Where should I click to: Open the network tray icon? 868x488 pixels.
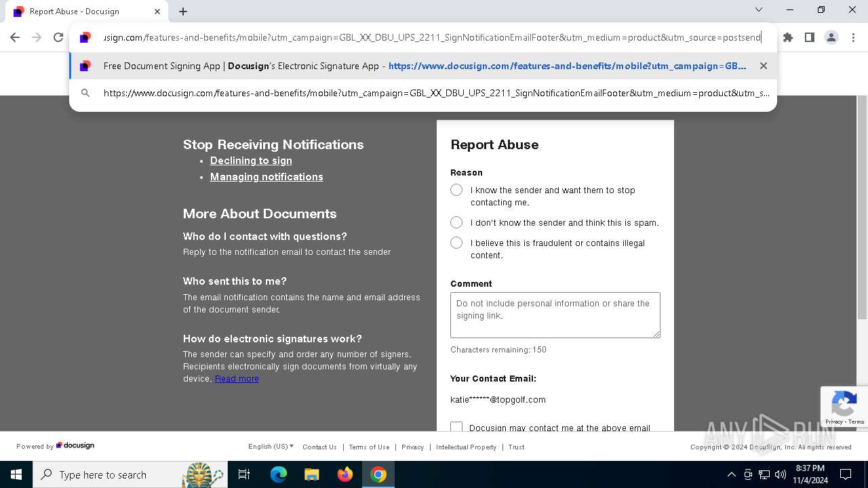click(764, 474)
